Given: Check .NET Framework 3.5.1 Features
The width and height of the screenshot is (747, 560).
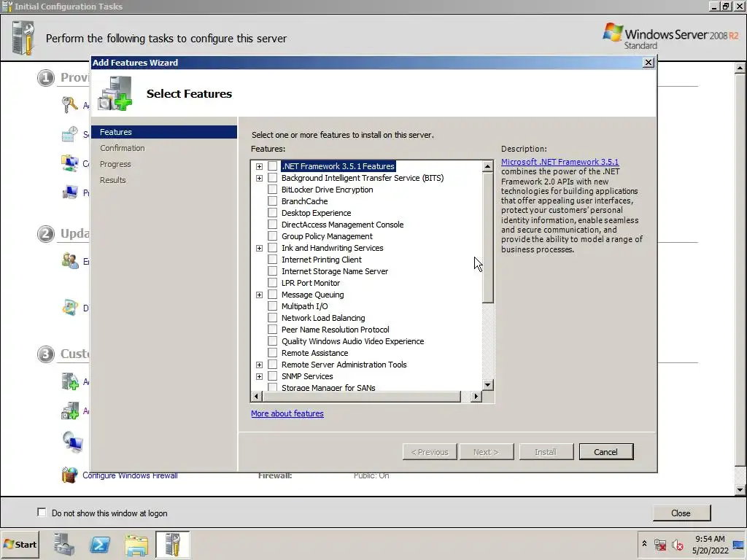Looking at the screenshot, I should pos(273,166).
